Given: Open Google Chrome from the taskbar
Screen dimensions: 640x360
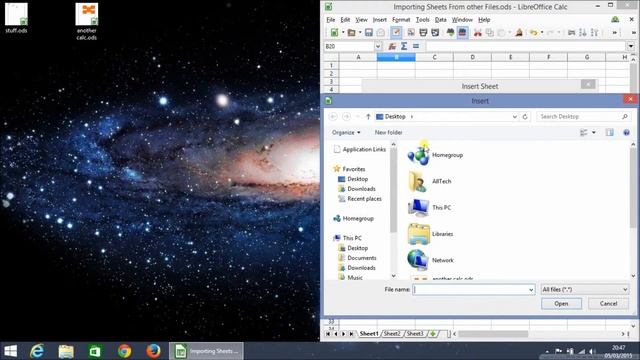Looking at the screenshot, I should [124, 351].
